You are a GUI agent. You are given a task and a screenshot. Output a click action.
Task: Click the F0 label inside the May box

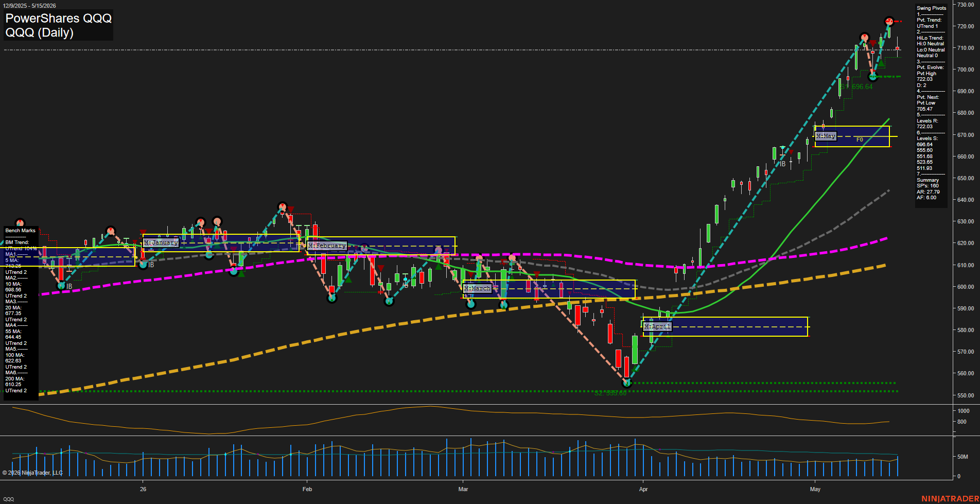click(x=860, y=140)
